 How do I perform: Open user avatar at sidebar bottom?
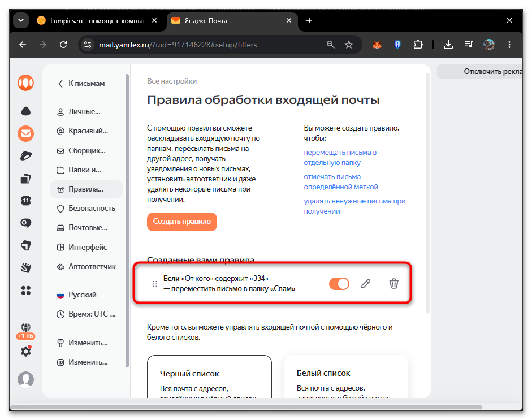click(x=26, y=379)
